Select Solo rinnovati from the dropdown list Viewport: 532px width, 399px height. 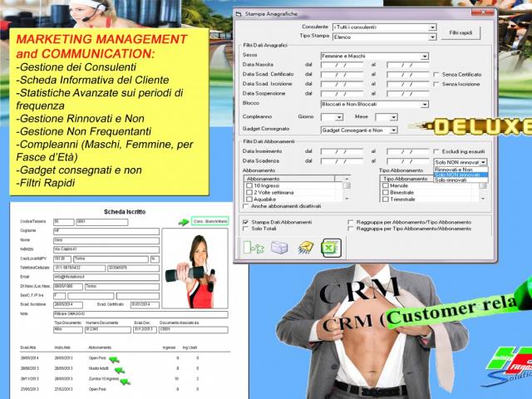(x=461, y=180)
